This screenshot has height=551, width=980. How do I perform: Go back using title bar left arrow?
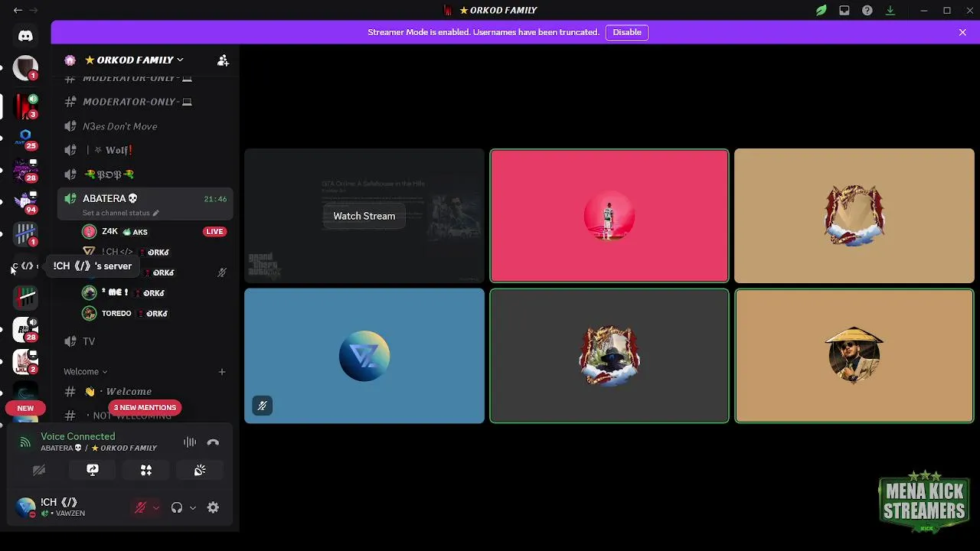pos(18,10)
